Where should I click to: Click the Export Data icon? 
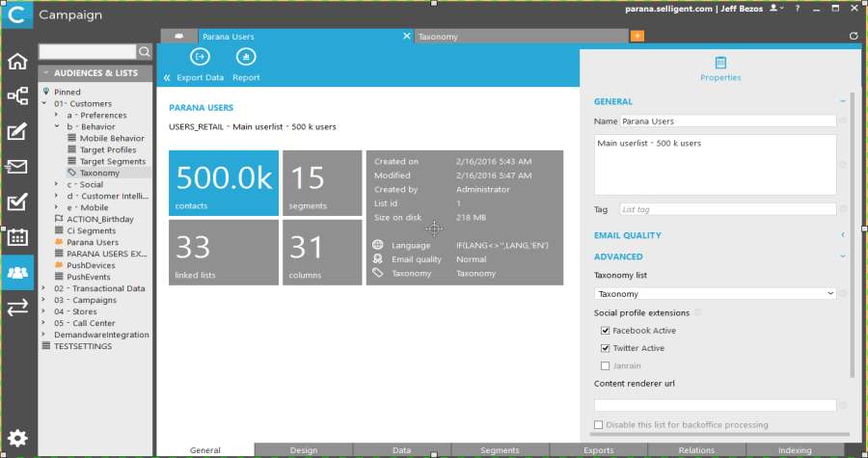(200, 58)
